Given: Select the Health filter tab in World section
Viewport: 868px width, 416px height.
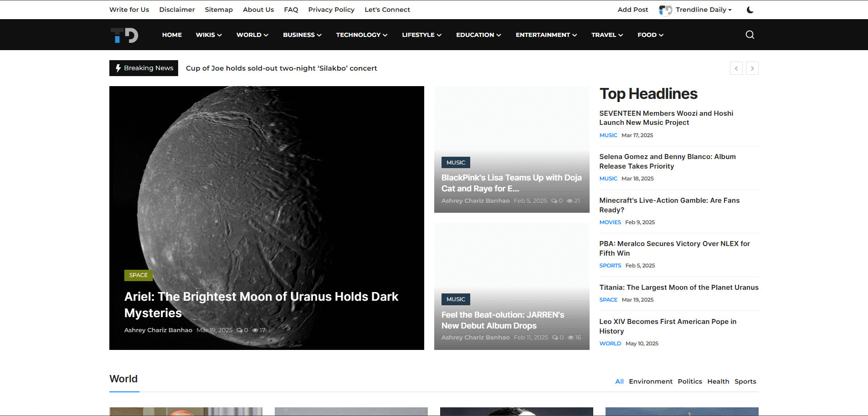Looking at the screenshot, I should [x=718, y=381].
